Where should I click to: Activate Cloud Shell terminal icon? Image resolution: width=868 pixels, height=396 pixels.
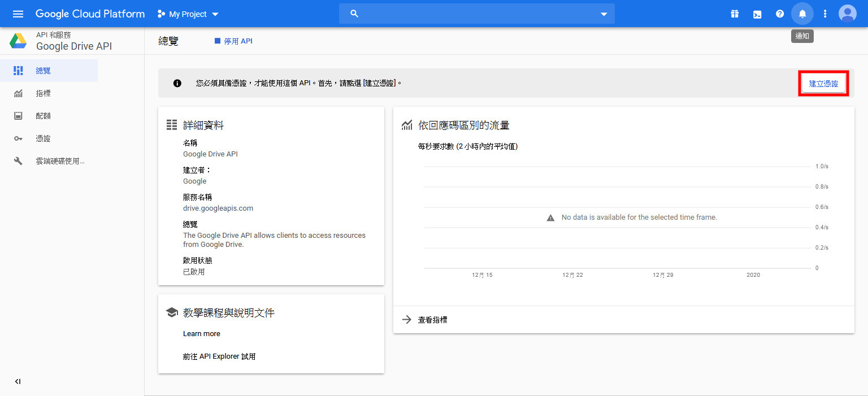(x=757, y=14)
